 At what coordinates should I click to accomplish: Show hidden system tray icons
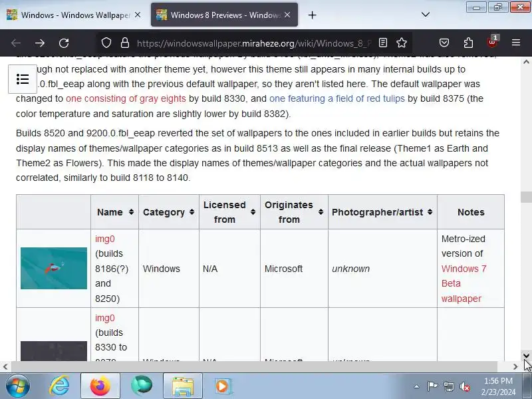[416, 386]
